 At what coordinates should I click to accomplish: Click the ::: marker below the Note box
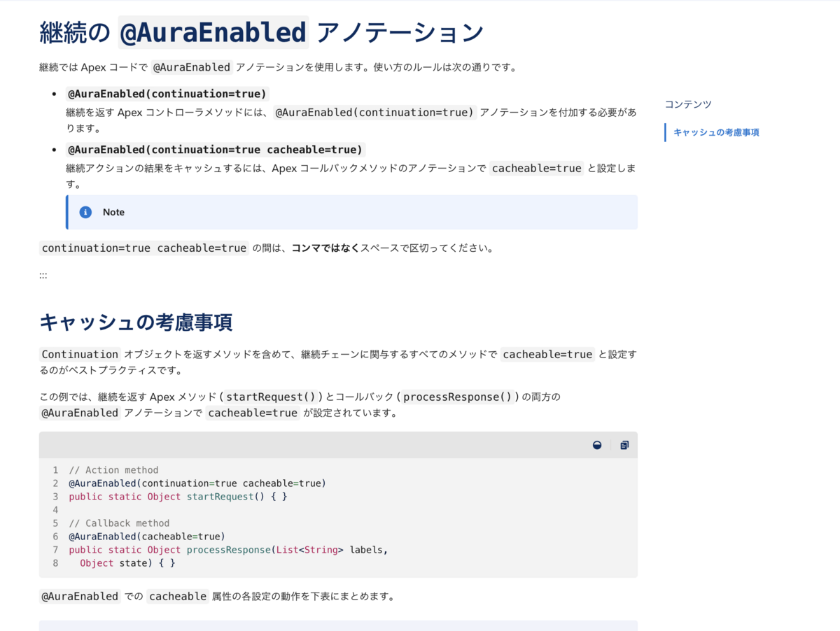coord(43,274)
